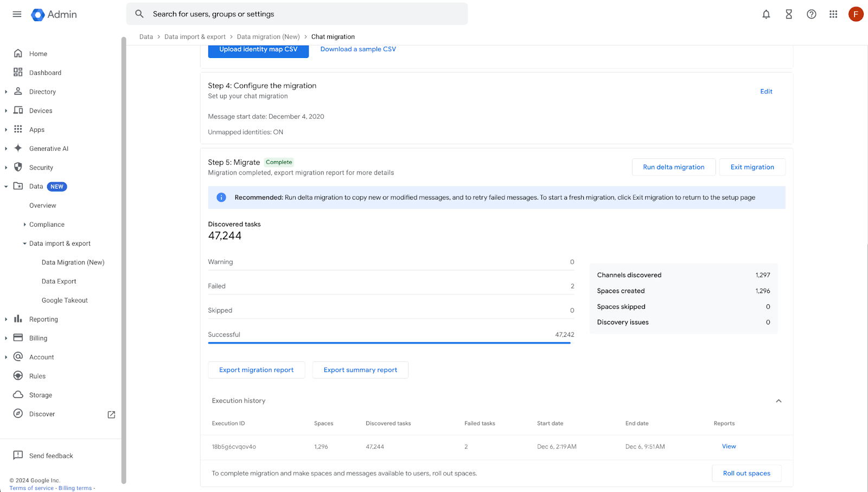Screen dimensions: 868x492
Task: Click the Run delta migration button
Action: click(673, 167)
